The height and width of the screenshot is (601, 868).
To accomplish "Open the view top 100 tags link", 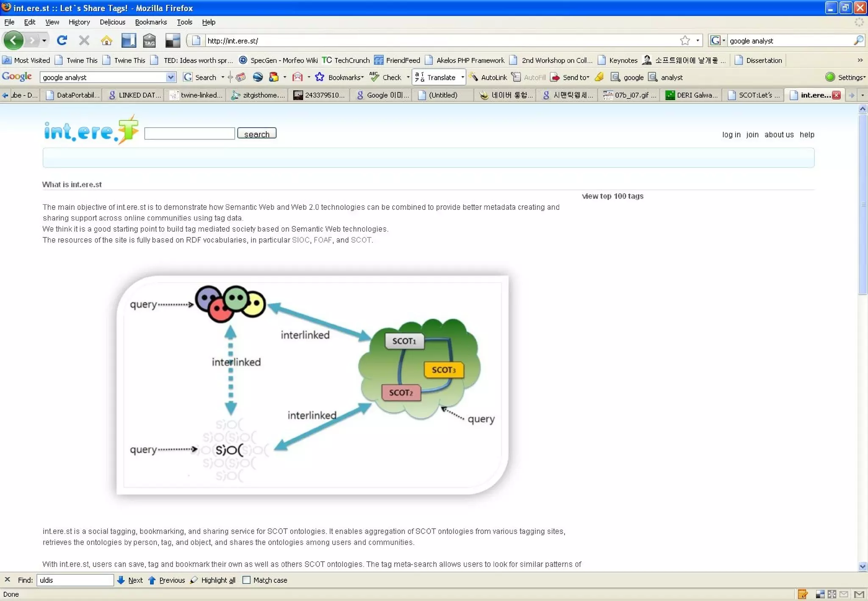I will click(x=612, y=196).
